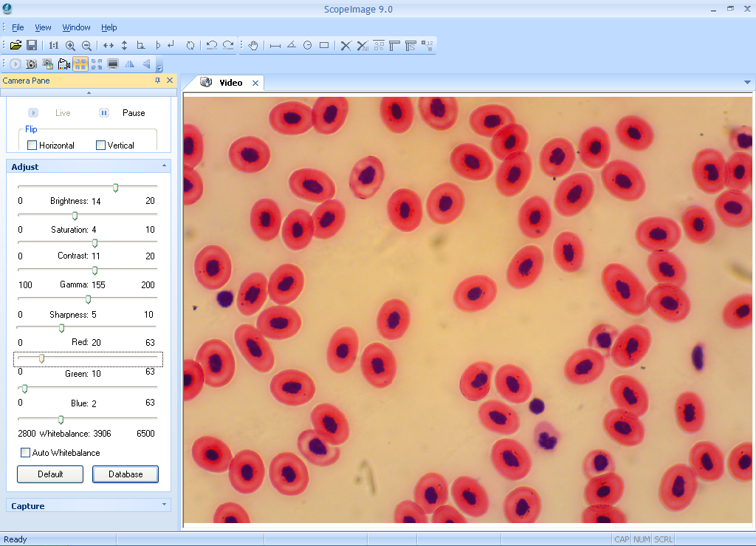Activate the Hand pan tool
The height and width of the screenshot is (546, 756).
click(x=253, y=45)
